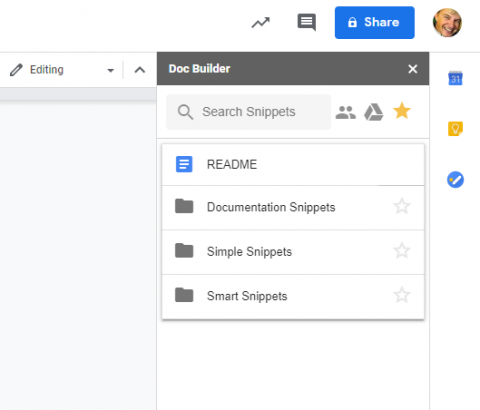
Task: Star the Simple Snippets folder
Action: coord(402,251)
